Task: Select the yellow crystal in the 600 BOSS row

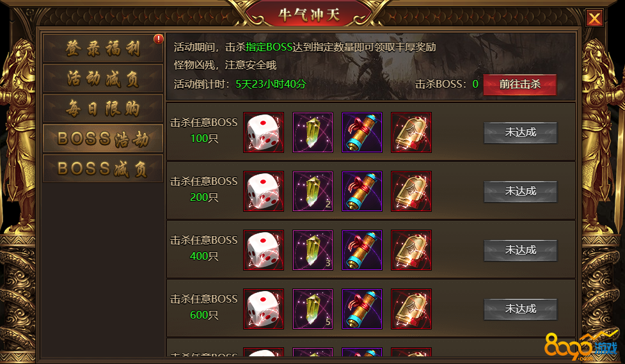Action: pyautogui.click(x=313, y=309)
